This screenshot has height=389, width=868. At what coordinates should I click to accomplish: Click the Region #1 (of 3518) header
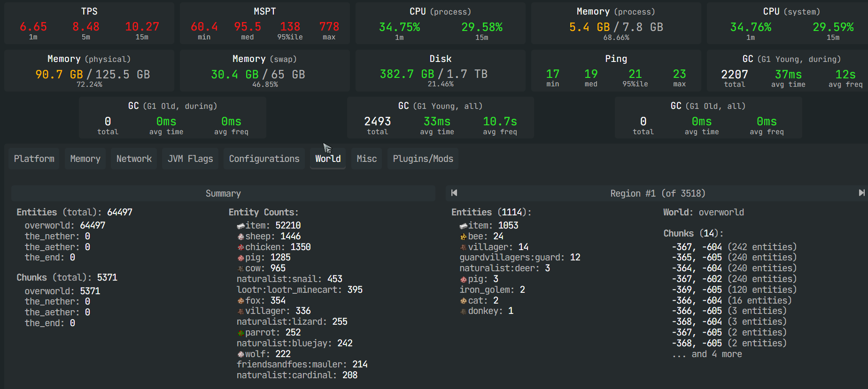(x=657, y=193)
